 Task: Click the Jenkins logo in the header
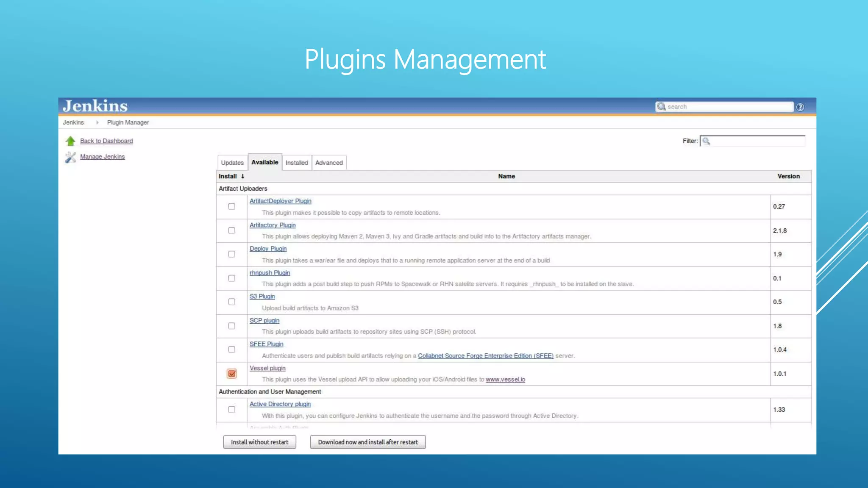click(95, 106)
